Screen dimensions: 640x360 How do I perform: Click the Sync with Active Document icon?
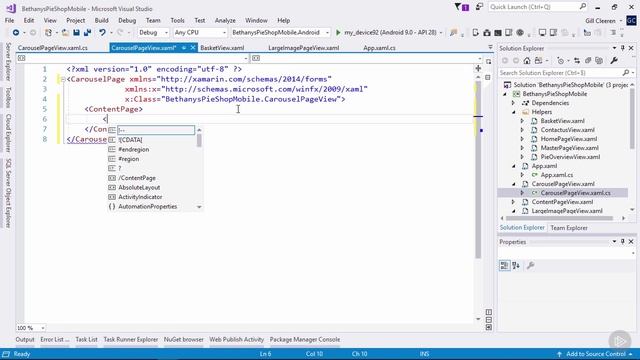(577, 61)
